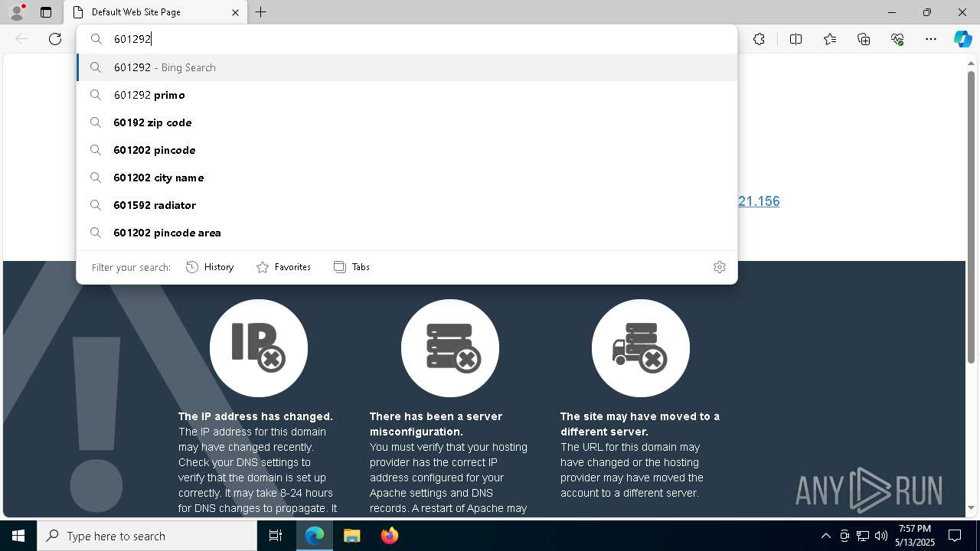Filter suggestions by Favorites

(x=283, y=267)
